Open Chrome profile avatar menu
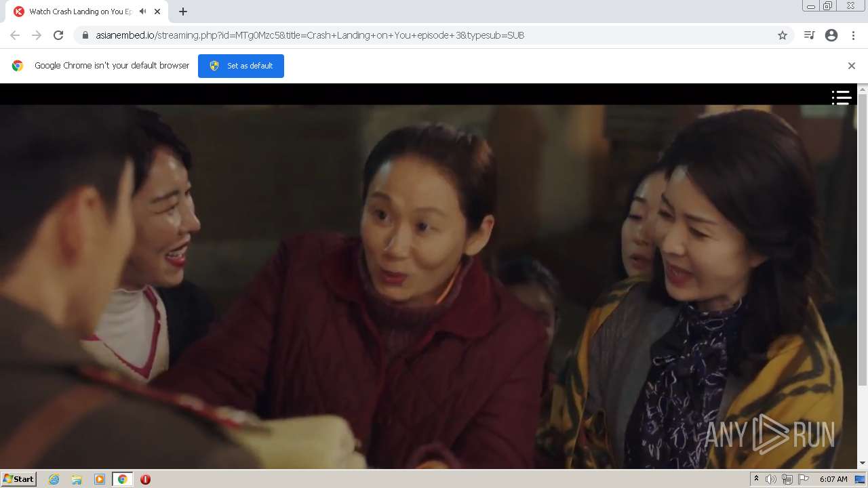Image resolution: width=868 pixels, height=488 pixels. (831, 35)
